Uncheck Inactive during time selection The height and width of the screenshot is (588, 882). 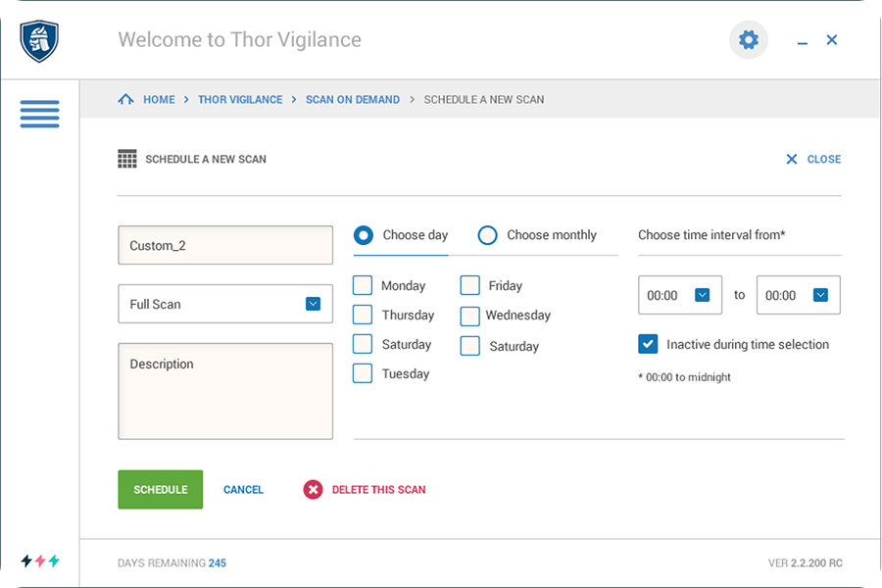click(x=648, y=344)
